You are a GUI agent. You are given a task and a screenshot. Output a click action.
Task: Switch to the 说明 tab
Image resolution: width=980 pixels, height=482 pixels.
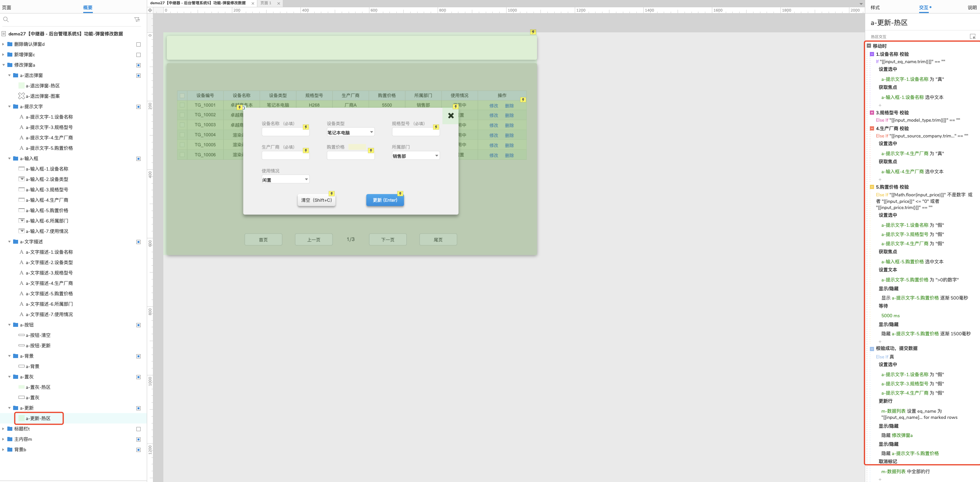pyautogui.click(x=972, y=7)
